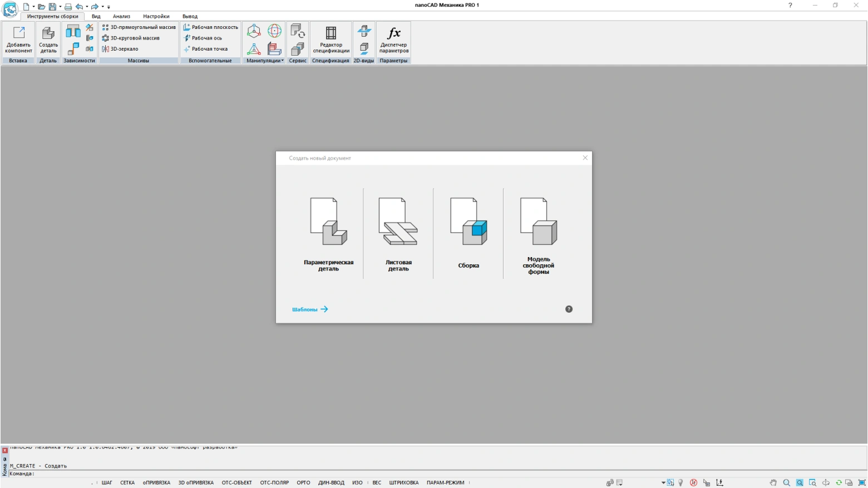Select the 3D-круговой массив tool
The image size is (868, 488).
click(131, 38)
